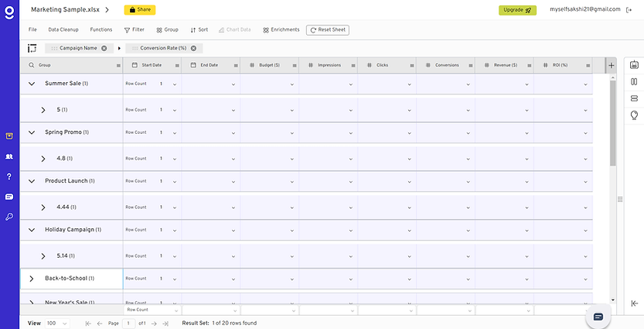Open the View rows-per-page dropdown
The image size is (644, 329).
click(57, 323)
